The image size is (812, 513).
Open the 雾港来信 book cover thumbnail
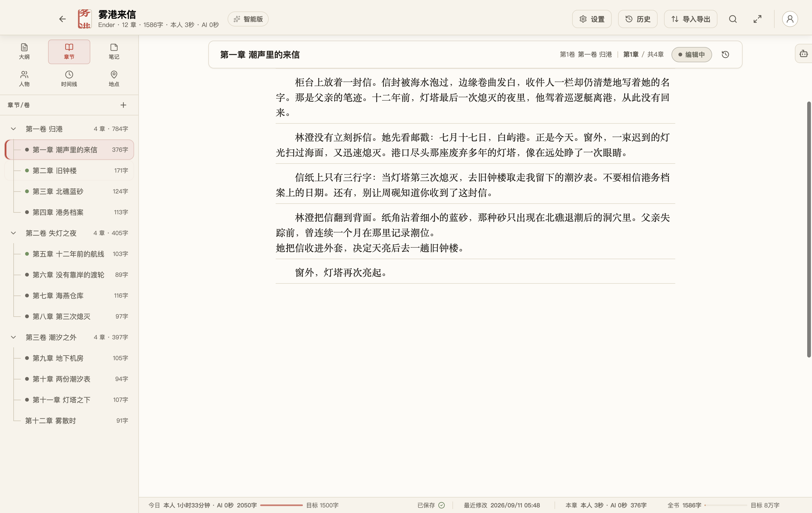click(x=84, y=19)
